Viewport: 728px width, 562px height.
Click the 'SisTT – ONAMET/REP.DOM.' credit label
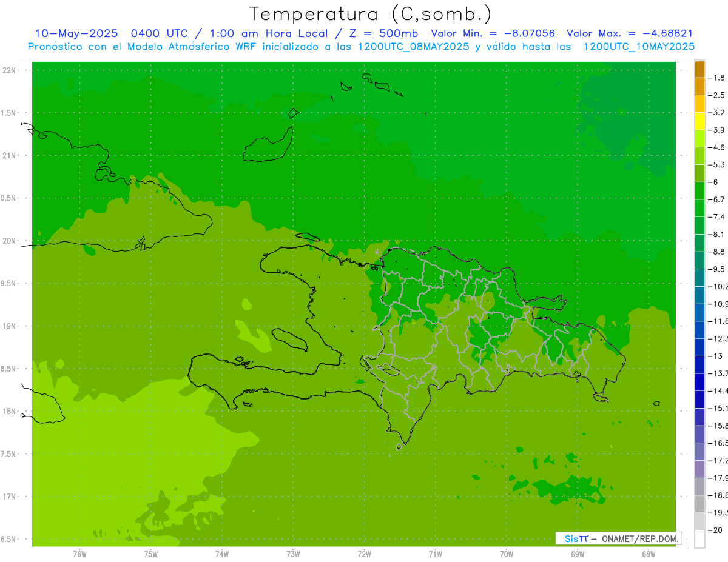tap(618, 538)
